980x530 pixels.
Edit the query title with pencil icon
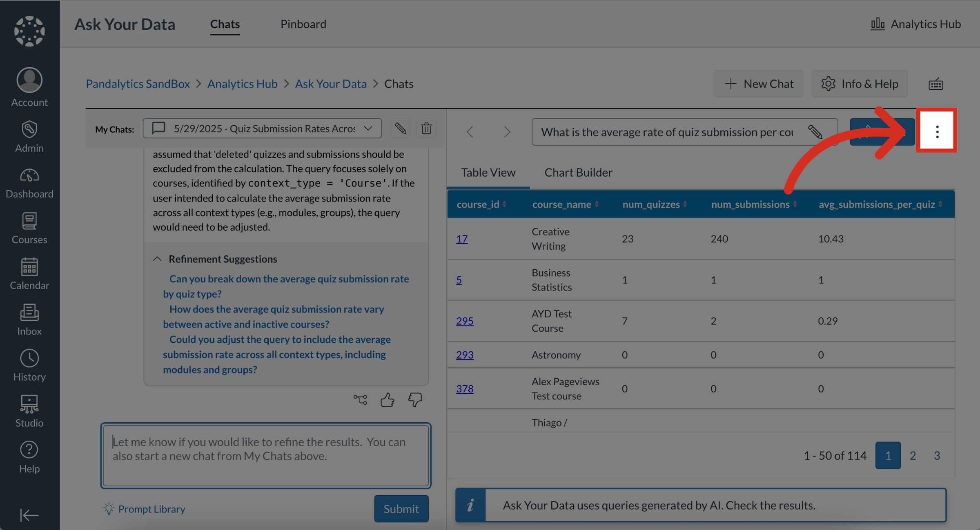point(815,132)
